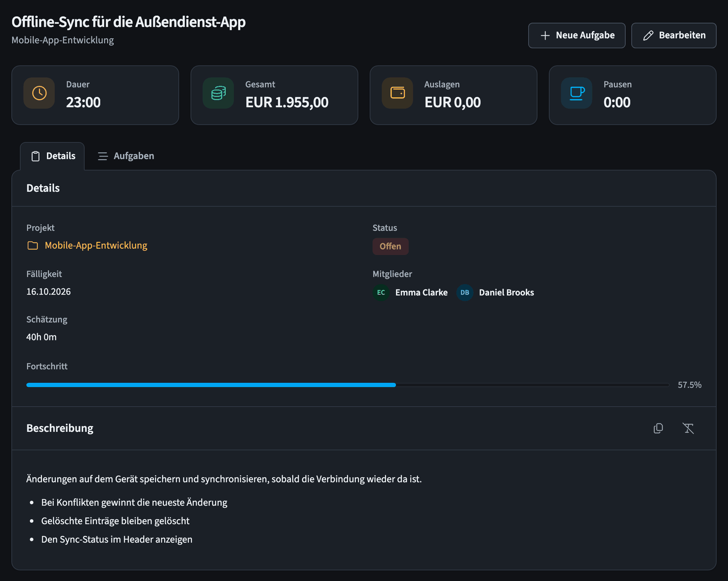Click member name Emma Clarke
Image resolution: width=728 pixels, height=581 pixels.
(421, 293)
